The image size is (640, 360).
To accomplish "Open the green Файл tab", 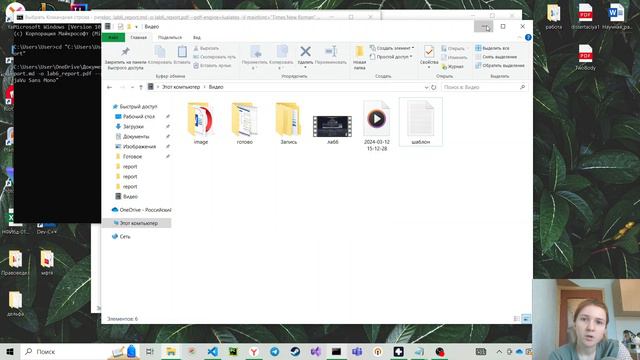I will tap(113, 38).
